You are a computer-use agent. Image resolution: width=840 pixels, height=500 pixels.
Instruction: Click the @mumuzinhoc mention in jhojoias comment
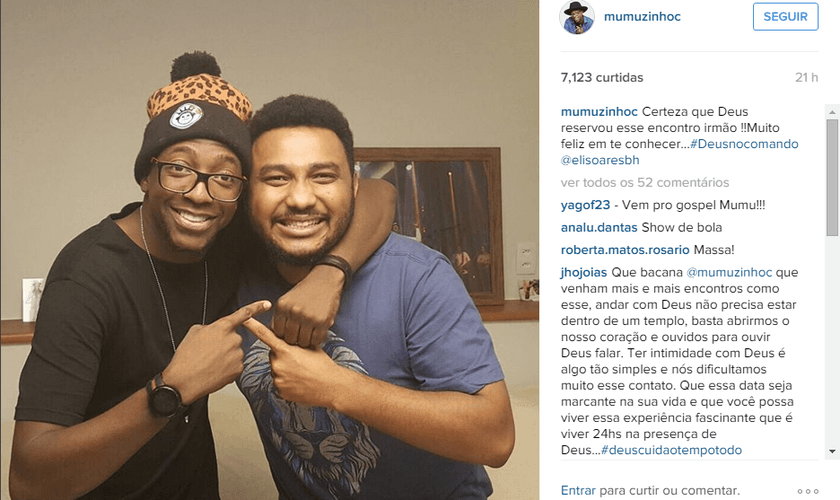[729, 272]
